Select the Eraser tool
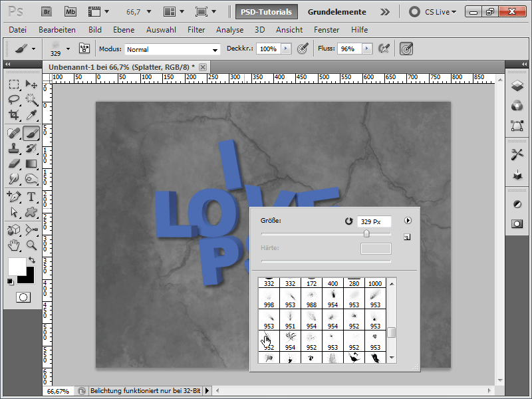 tap(14, 164)
